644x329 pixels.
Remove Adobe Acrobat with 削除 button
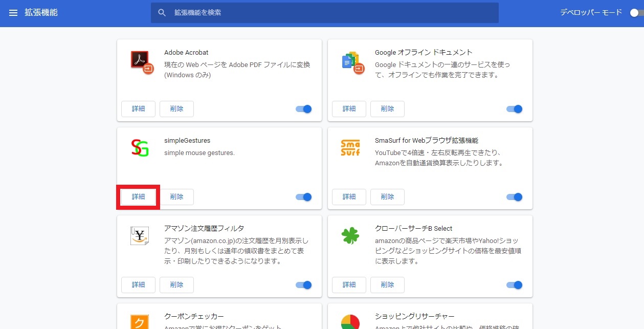[x=176, y=109]
